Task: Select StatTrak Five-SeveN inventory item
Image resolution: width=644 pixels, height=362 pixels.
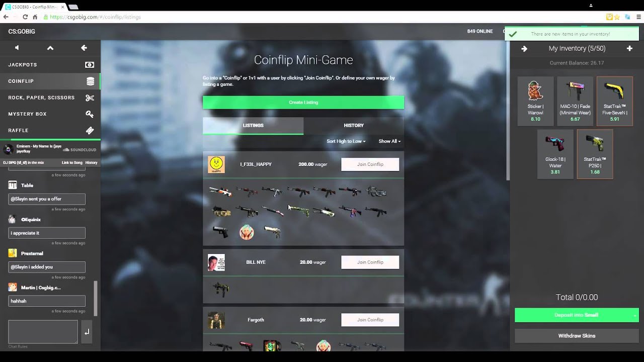Action: point(615,101)
